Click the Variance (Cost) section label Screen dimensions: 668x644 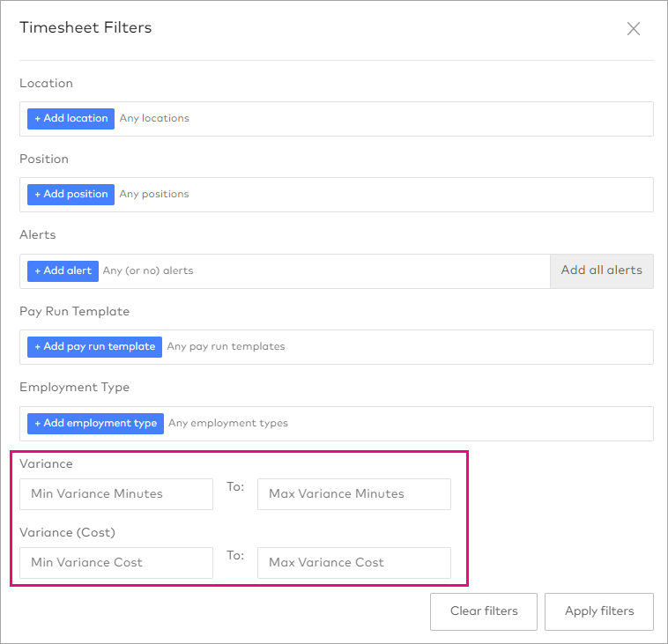(x=67, y=532)
